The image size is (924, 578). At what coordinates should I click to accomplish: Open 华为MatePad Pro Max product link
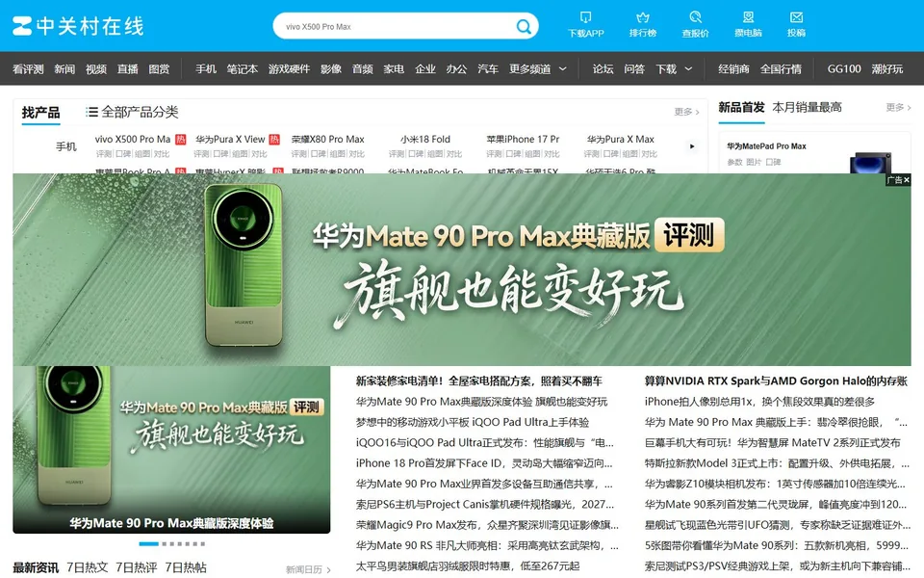pyautogui.click(x=766, y=145)
